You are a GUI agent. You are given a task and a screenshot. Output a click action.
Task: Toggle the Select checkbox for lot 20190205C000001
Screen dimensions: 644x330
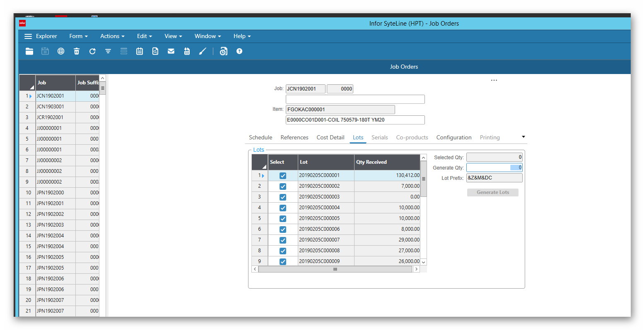point(282,175)
